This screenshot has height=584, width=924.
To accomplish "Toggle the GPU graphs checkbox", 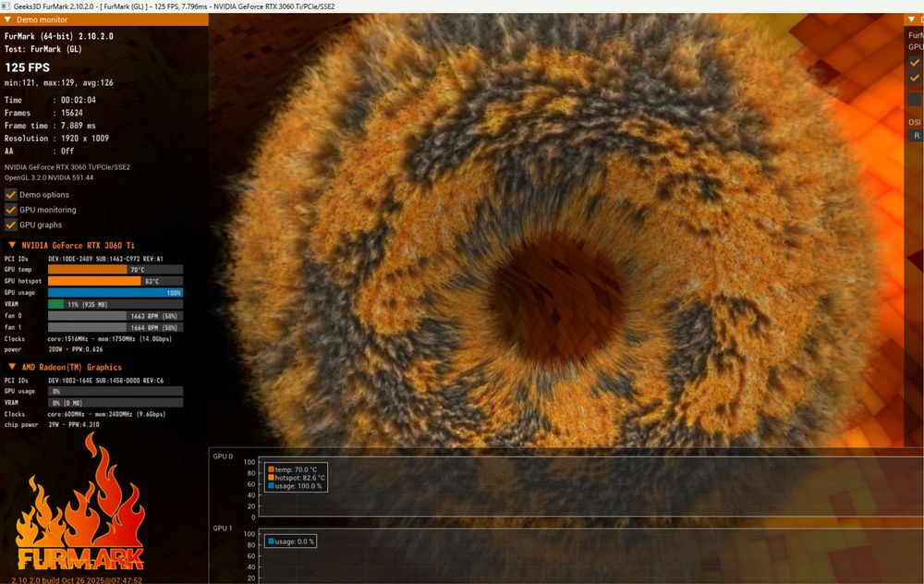I will click(x=10, y=225).
